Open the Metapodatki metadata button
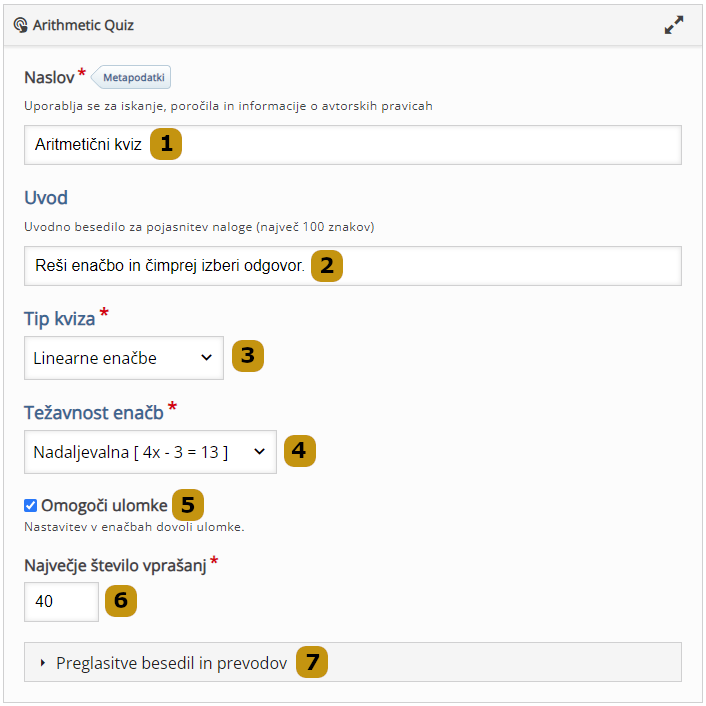Image resolution: width=706 pixels, height=706 pixels. 135,77
